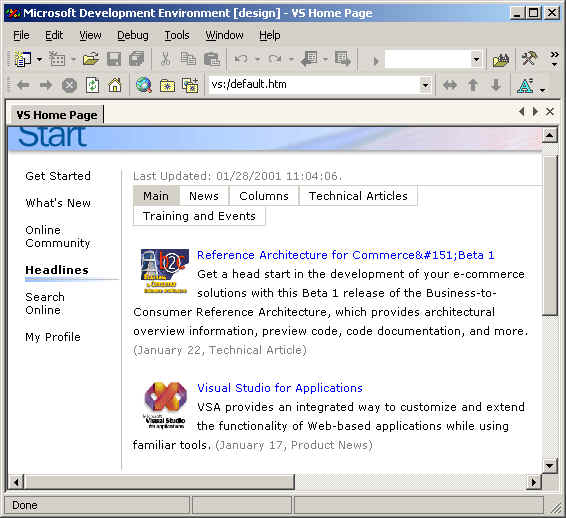
Task: Open the Debug menu
Action: [x=132, y=35]
